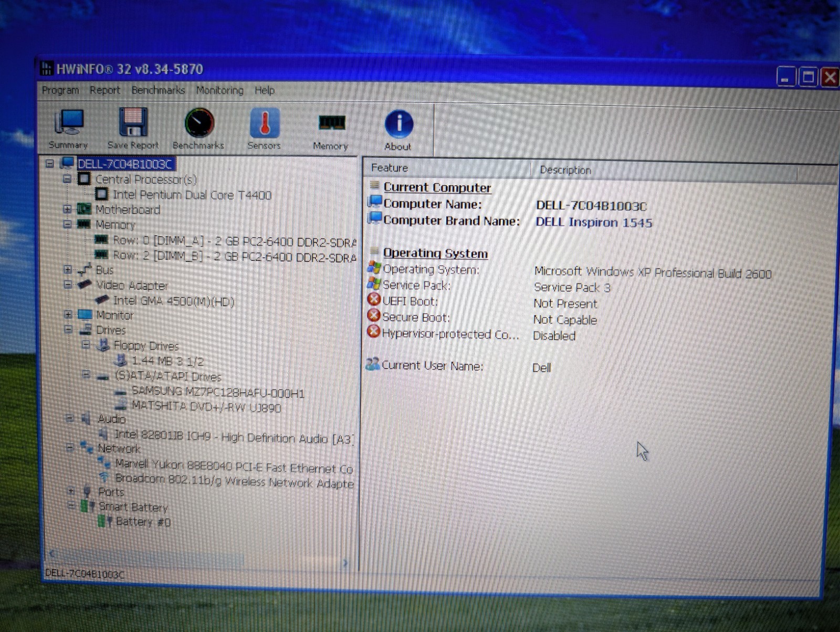Screen dimensions: 840x632
Task: Select Row: 2 [DIMM_B] memory item
Action: point(234,257)
